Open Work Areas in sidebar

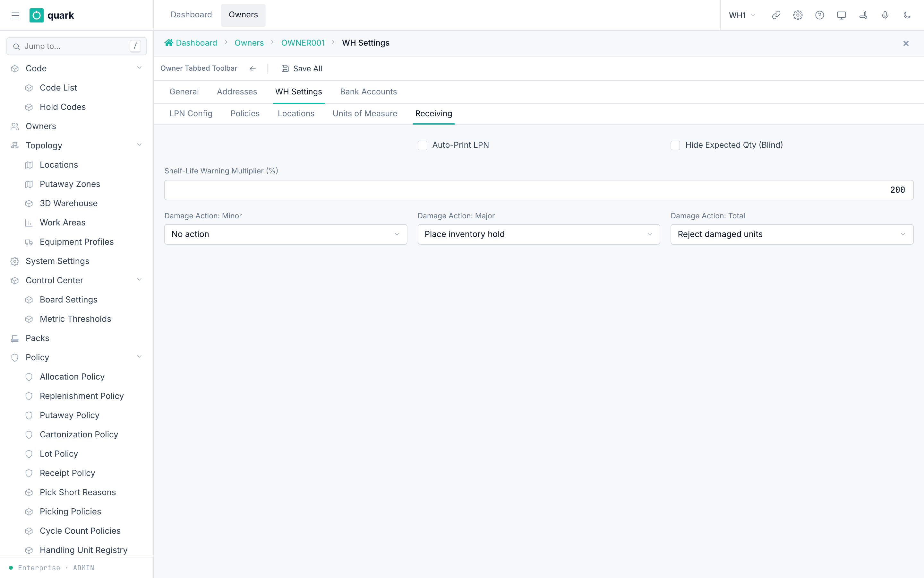(63, 223)
